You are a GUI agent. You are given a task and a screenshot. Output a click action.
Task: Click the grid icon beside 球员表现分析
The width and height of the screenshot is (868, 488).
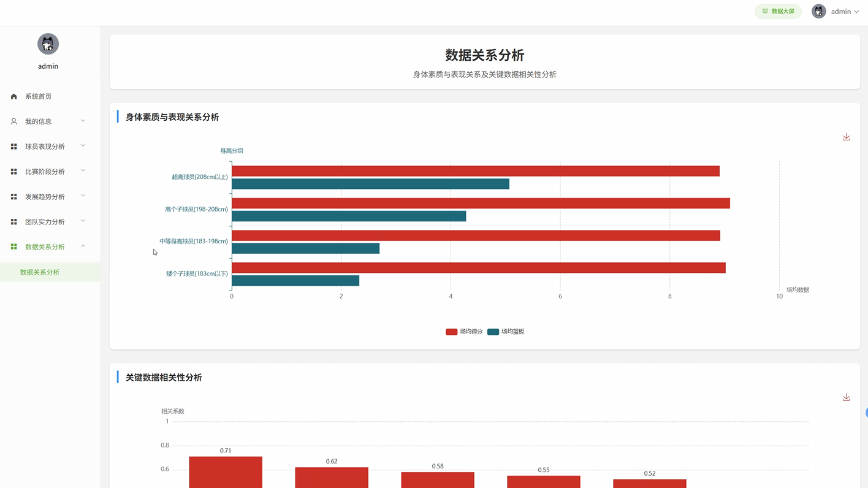coord(13,147)
